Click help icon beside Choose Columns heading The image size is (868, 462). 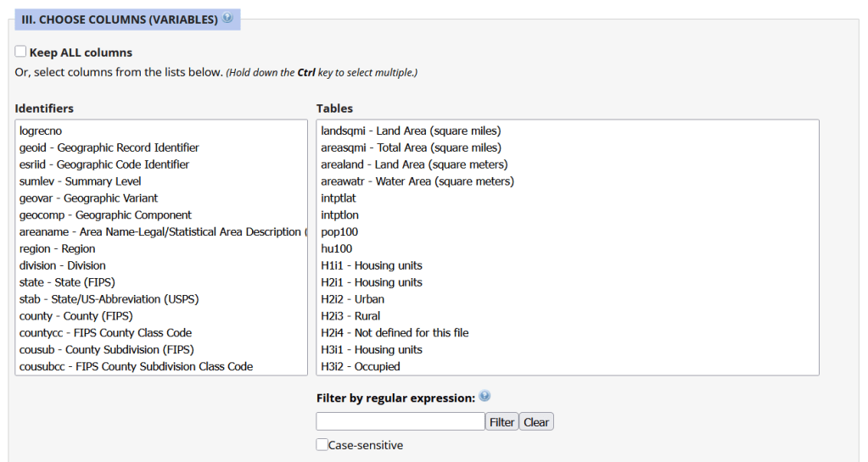pos(228,18)
